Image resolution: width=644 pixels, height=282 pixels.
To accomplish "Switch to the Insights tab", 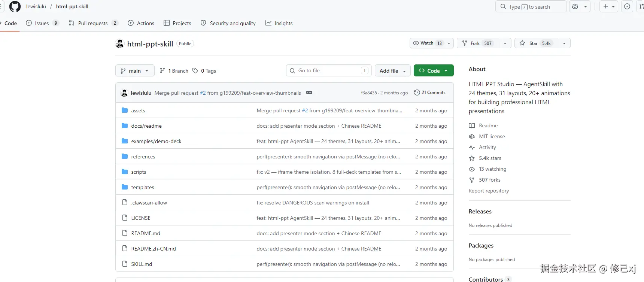I will pyautogui.click(x=279, y=23).
